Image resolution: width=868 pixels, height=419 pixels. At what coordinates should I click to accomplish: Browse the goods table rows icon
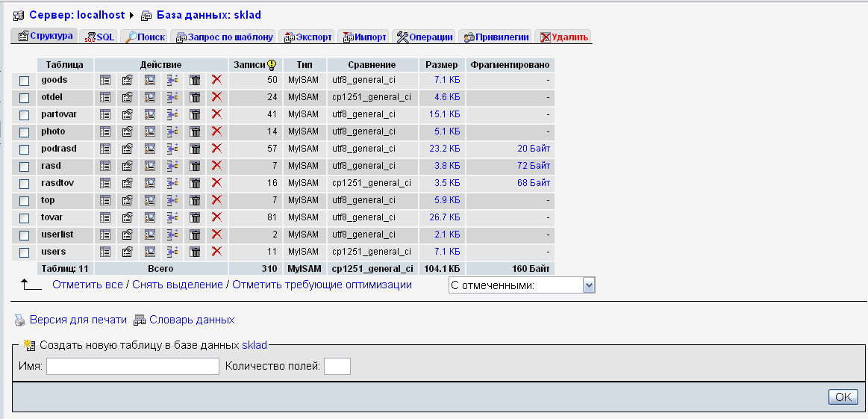105,80
